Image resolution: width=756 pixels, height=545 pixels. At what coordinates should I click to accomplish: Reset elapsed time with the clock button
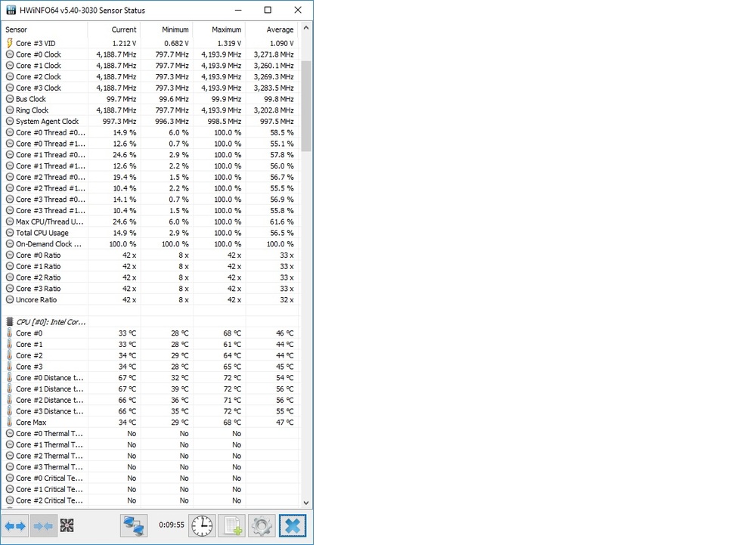click(202, 525)
